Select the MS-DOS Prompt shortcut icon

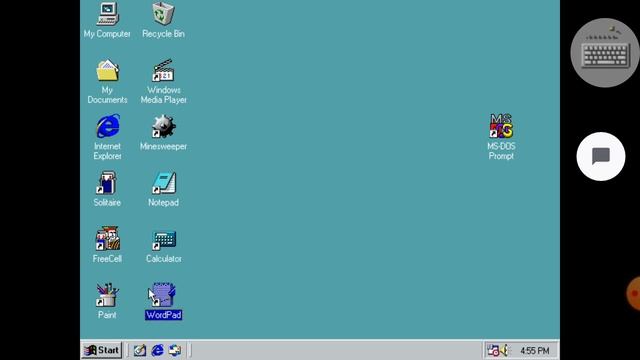pos(501,126)
